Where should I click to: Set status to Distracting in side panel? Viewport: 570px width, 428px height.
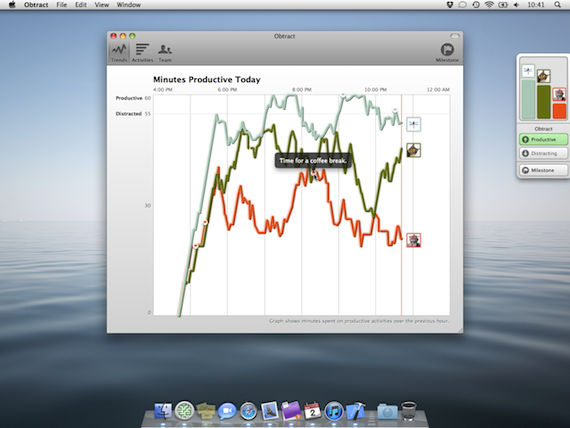tap(543, 153)
